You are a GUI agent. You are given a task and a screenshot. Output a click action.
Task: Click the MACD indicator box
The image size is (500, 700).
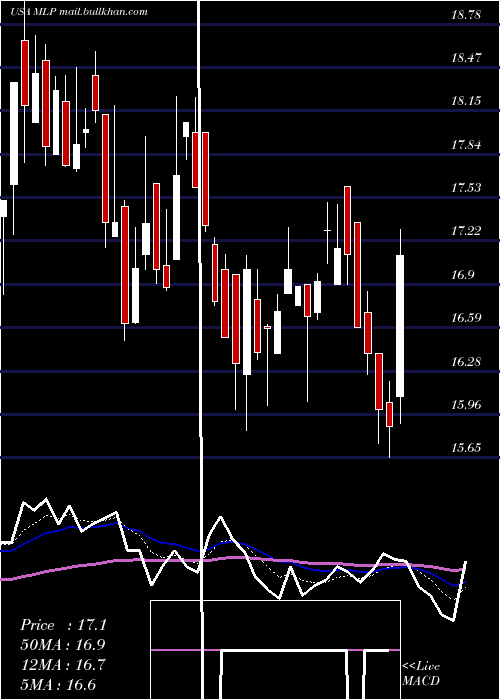coord(275,650)
